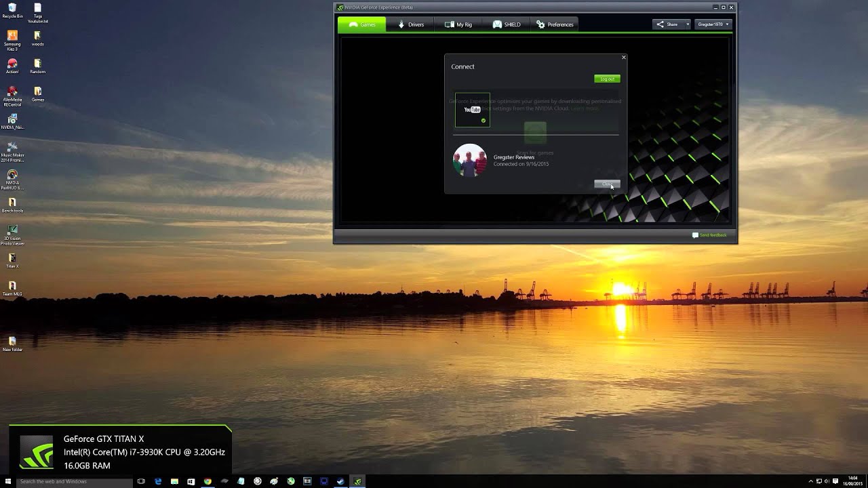
Task: Select the Music Maker 2014 Premium icon
Action: [12, 152]
